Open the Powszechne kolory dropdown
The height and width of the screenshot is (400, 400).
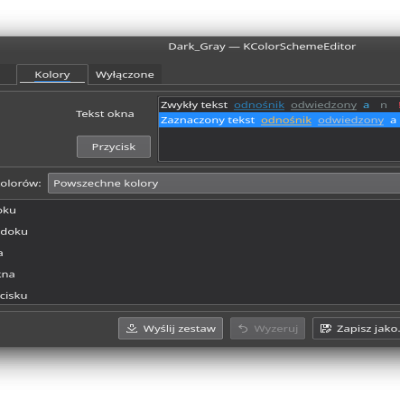[224, 183]
